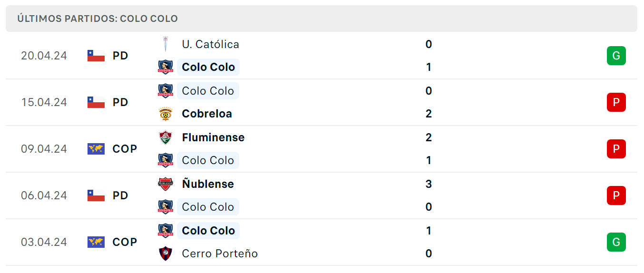Select highlighted Colo Colo name in 03.04.24 match
Viewport: 644px width, 273px height.
(x=208, y=231)
